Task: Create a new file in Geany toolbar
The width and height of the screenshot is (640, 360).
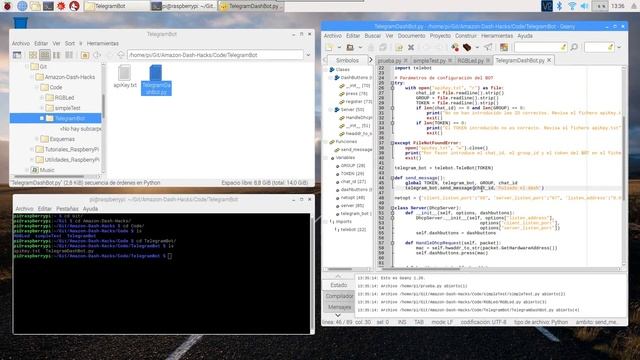Action: [329, 48]
